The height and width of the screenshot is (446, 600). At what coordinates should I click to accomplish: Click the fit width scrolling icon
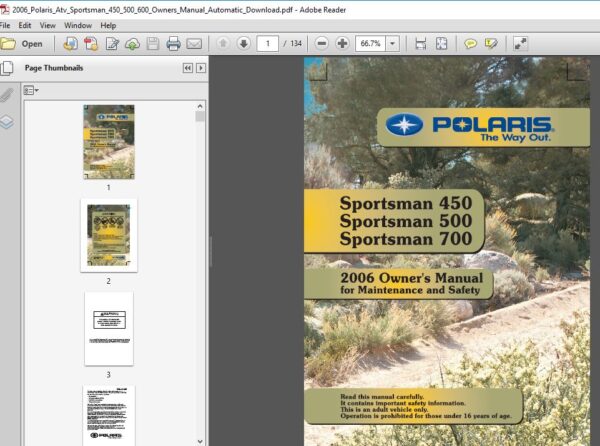421,44
